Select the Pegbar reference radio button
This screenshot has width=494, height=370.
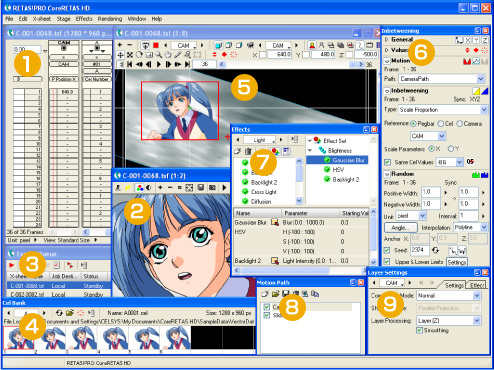point(413,124)
